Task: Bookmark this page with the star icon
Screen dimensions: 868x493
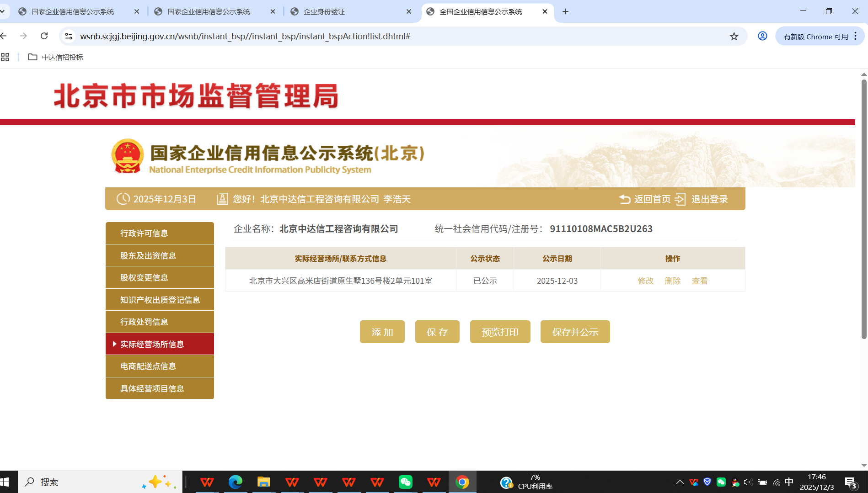Action: click(x=734, y=36)
